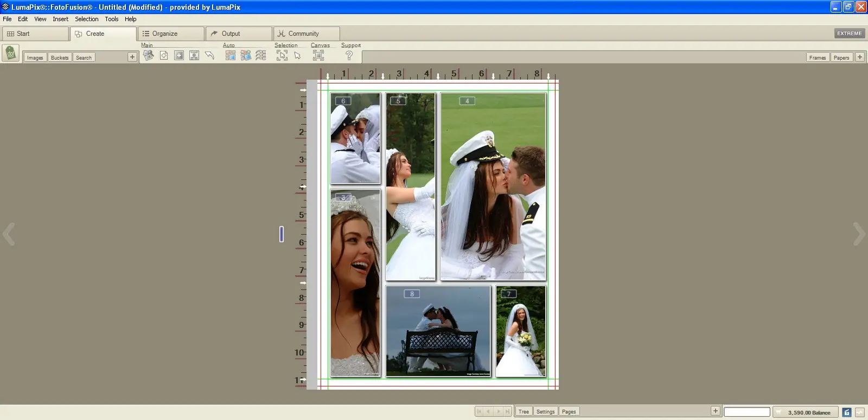This screenshot has height=420, width=868.
Task: Go to the next page
Action: (x=498, y=411)
